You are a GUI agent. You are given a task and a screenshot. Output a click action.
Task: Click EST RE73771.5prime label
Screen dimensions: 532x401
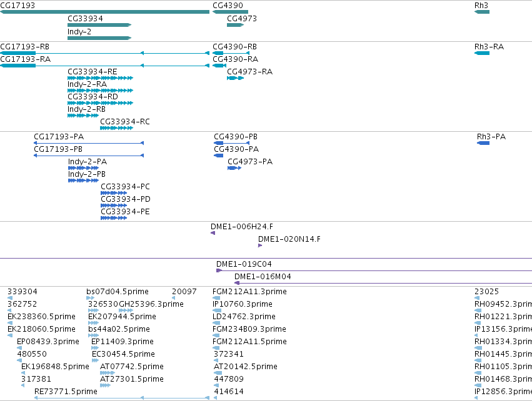66,392
